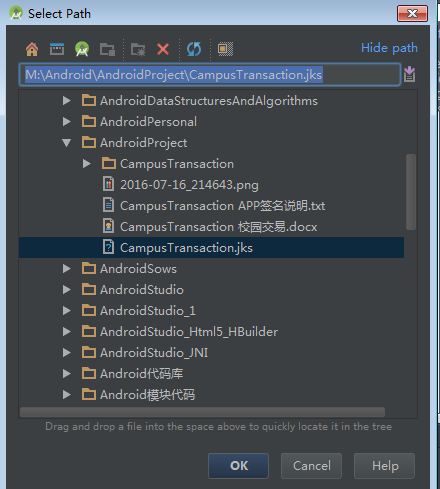The height and width of the screenshot is (489, 440).
Task: Select 2016-07-16_214643.png file name
Action: (x=189, y=185)
